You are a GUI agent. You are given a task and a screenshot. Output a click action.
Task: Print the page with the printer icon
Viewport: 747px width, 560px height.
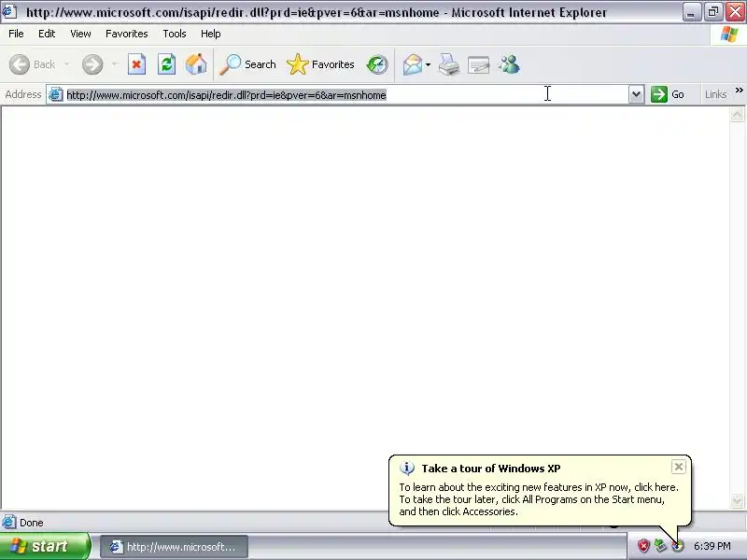point(449,64)
